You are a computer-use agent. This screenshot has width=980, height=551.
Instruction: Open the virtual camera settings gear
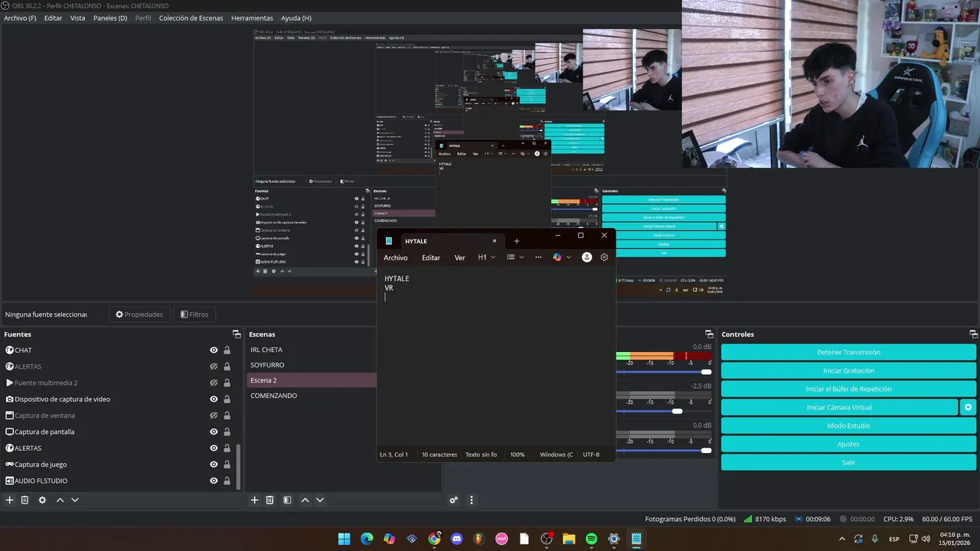click(x=968, y=407)
